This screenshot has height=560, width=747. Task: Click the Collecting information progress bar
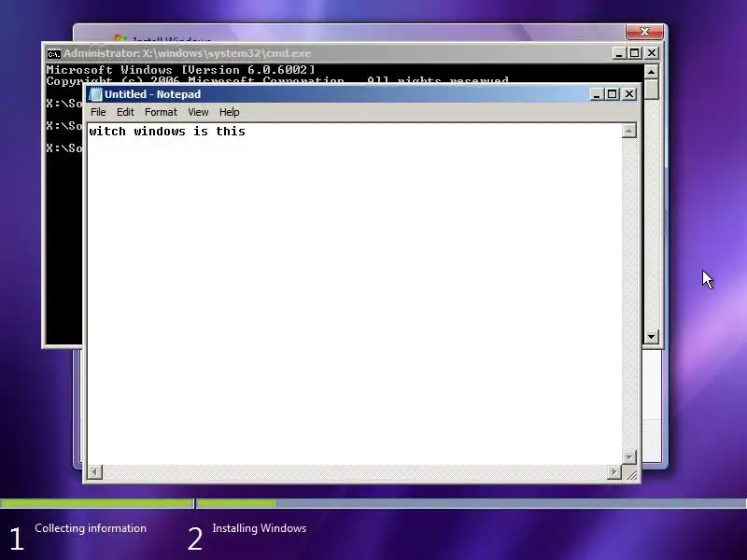click(97, 503)
